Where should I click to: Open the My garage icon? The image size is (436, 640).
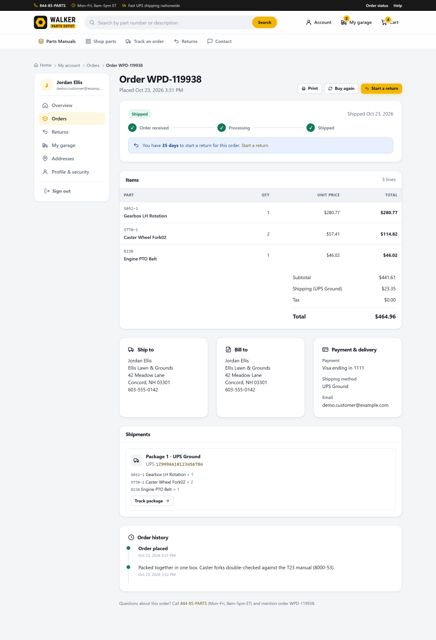point(344,22)
